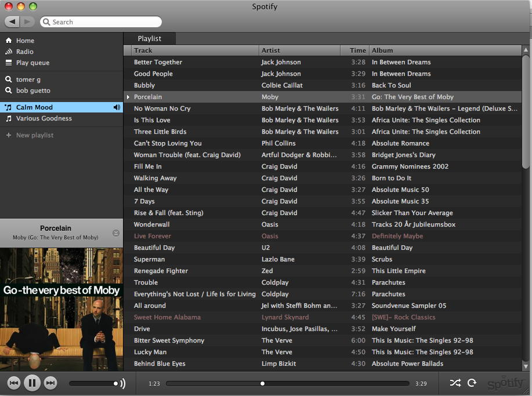Click the music note icon beside Various Goodness
Viewport: 532px width, 396px height.
click(9, 118)
